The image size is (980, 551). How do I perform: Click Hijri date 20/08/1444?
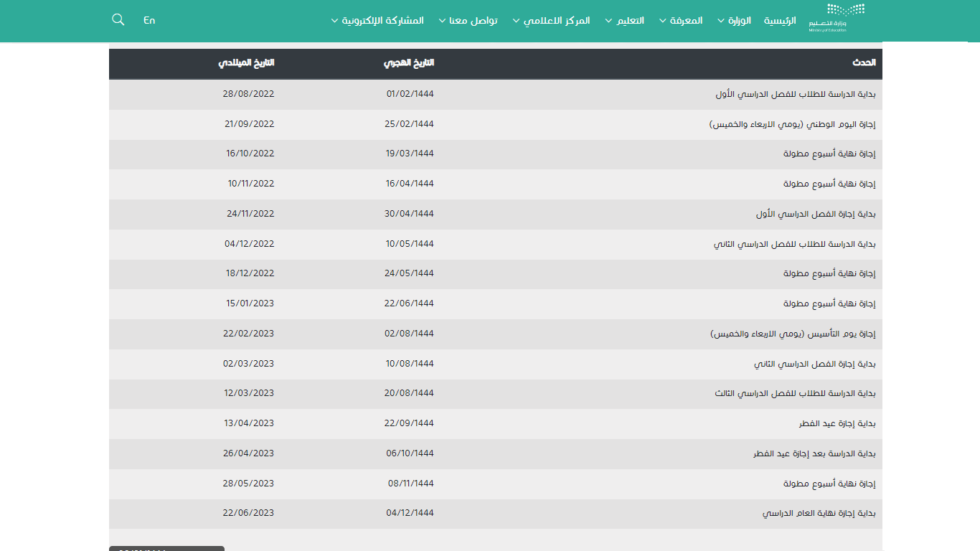point(410,393)
